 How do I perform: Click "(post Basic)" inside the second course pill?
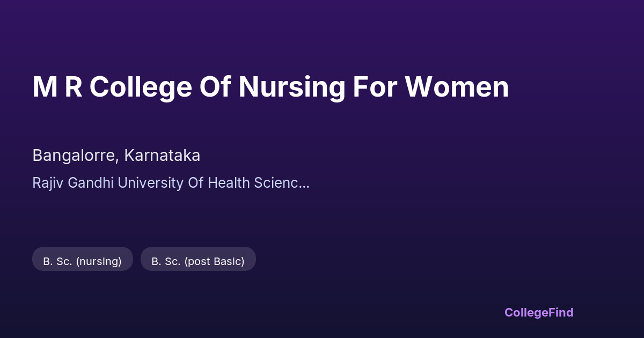(x=214, y=261)
